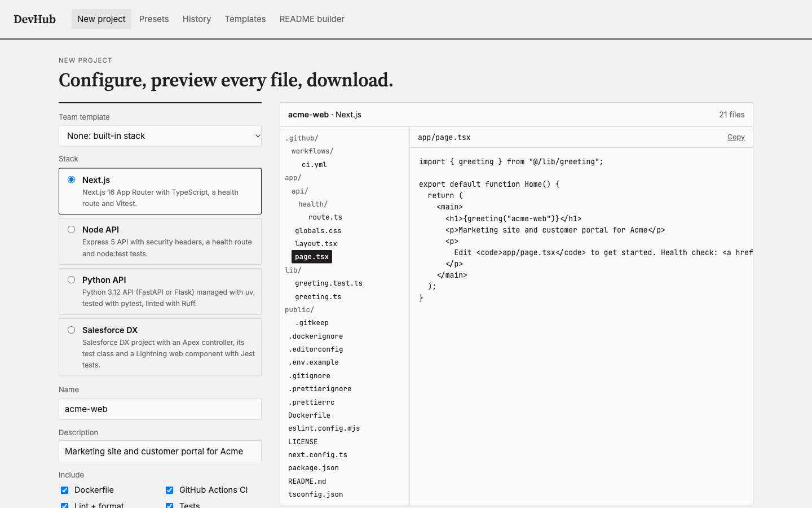Open layout.tsx in the tree
The image size is (812, 508).
point(316,244)
